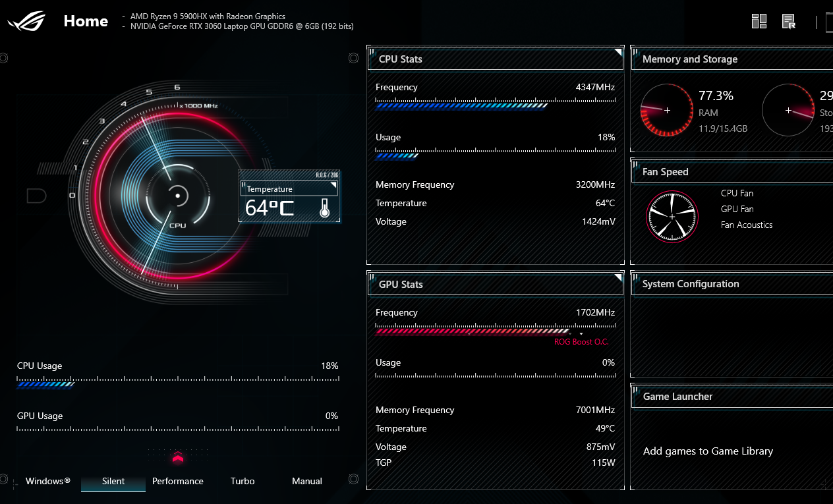Click the CPU Frequency bar in CPU Stats

tap(495, 103)
